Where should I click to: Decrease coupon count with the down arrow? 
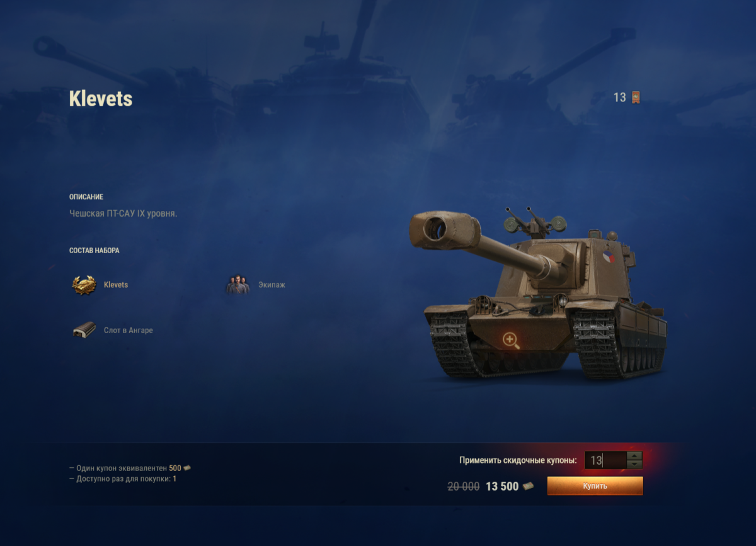coord(634,464)
